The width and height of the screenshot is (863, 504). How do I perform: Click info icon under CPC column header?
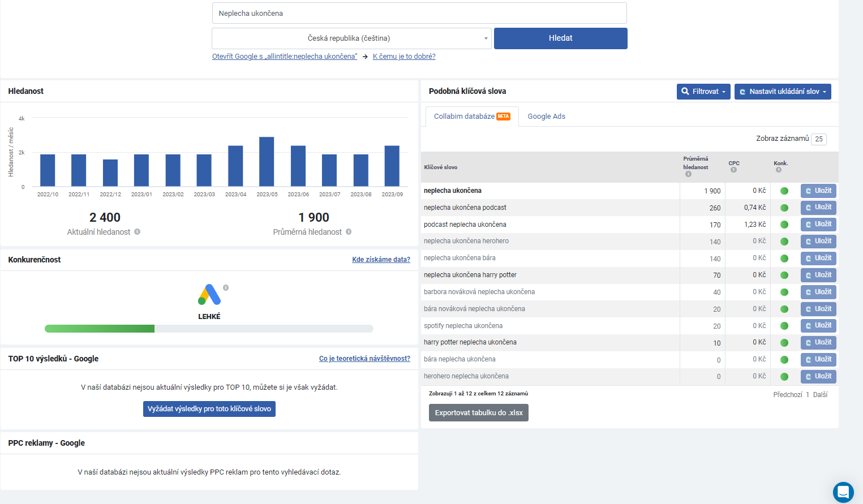733,170
